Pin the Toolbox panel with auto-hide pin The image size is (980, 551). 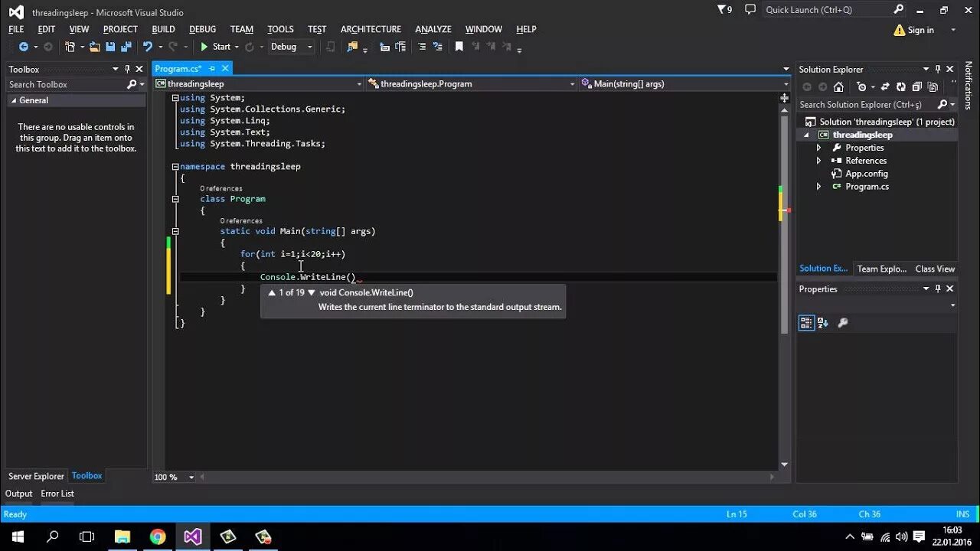(x=127, y=69)
